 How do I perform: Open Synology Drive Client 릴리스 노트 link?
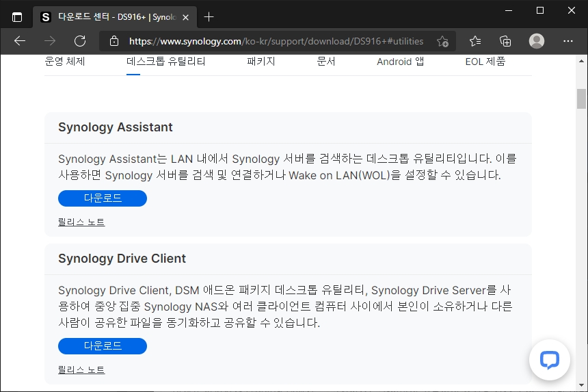pos(81,370)
